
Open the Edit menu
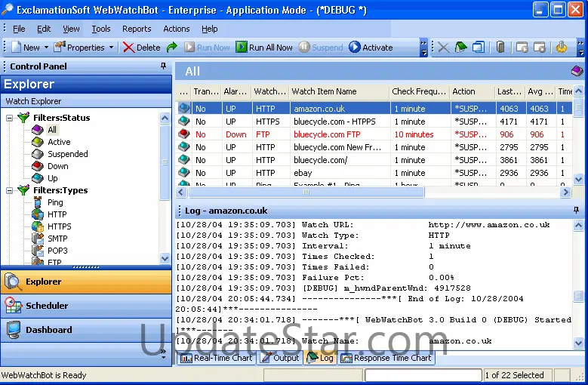pos(44,29)
